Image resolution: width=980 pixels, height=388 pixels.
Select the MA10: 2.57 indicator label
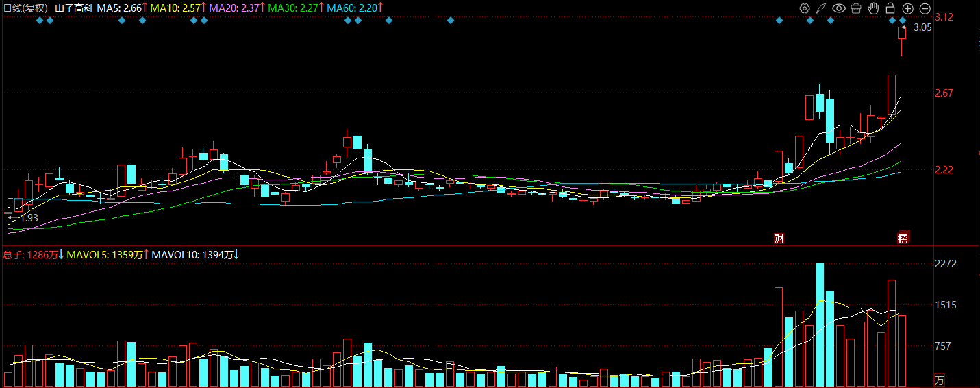(x=179, y=8)
